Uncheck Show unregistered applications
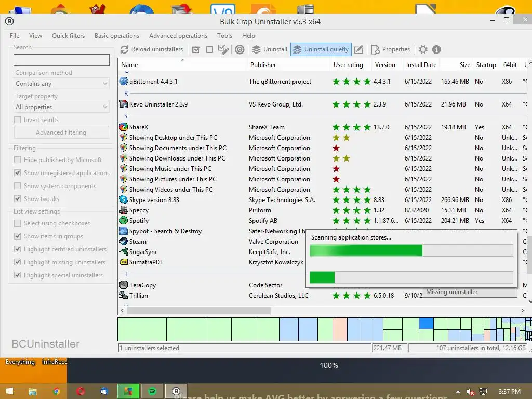Viewport: 532px width, 399px height. pyautogui.click(x=17, y=172)
